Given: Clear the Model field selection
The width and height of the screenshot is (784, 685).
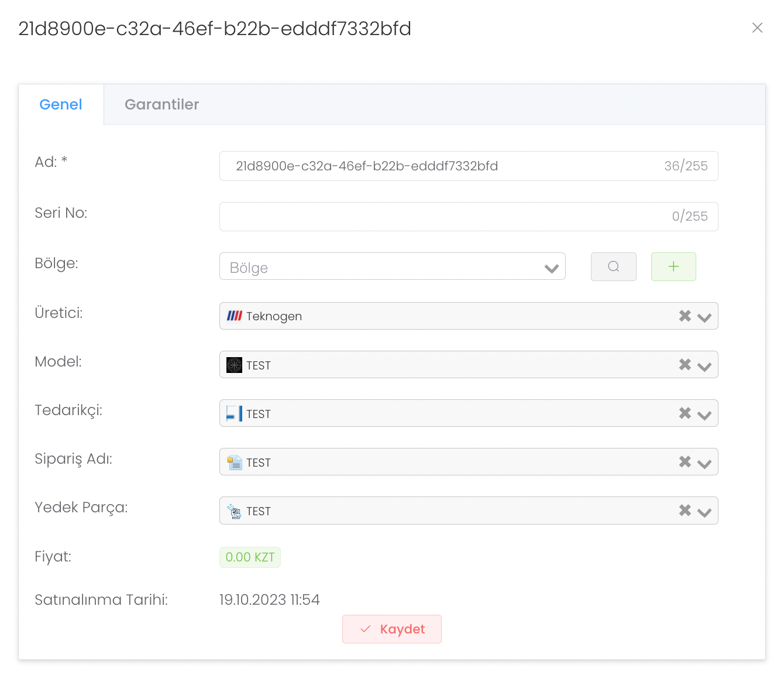Looking at the screenshot, I should click(685, 365).
